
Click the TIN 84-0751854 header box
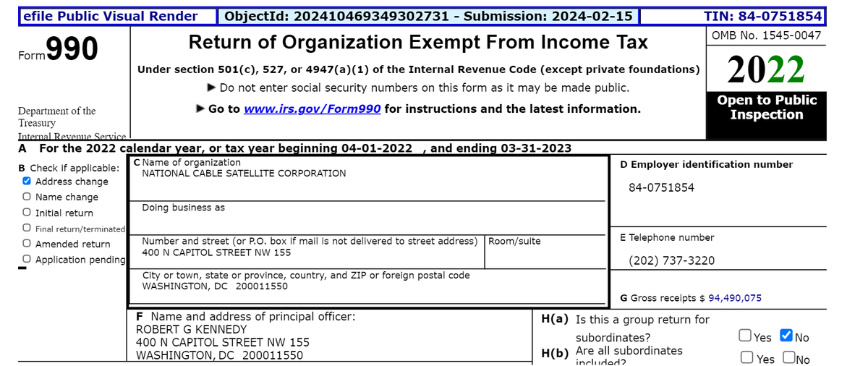(x=764, y=16)
